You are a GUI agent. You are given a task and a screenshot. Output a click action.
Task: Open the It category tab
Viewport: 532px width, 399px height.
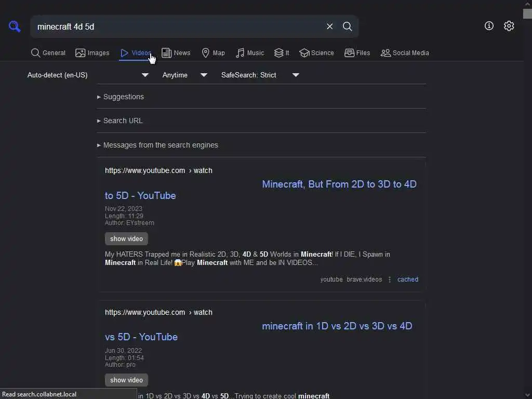(x=282, y=53)
